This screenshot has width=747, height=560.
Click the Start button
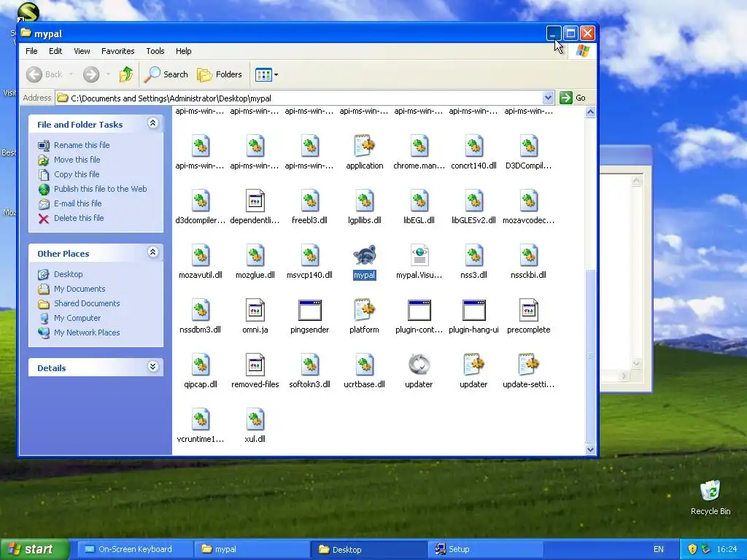[x=34, y=549]
